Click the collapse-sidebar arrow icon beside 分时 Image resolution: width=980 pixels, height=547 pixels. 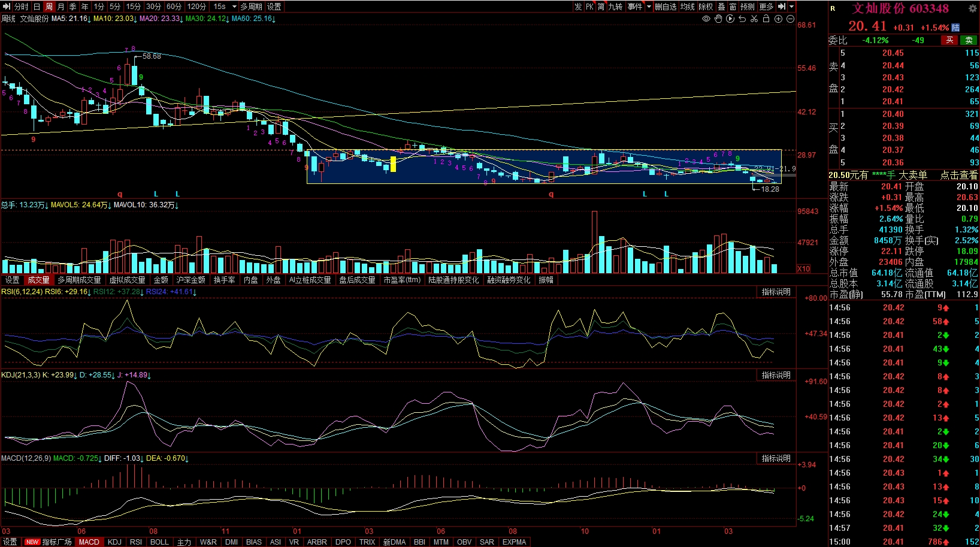(x=7, y=7)
